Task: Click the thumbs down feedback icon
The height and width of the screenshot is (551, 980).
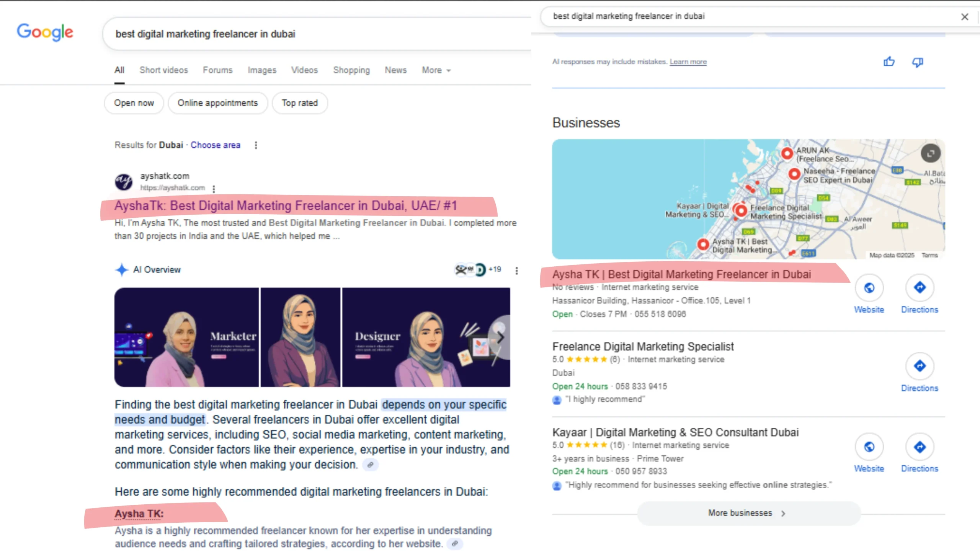Action: [x=918, y=62]
